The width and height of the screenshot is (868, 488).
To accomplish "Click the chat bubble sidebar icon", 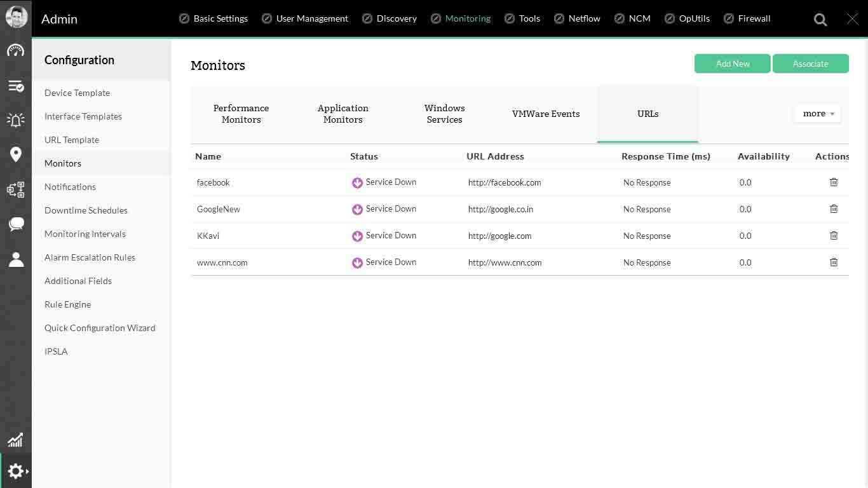I will (16, 224).
